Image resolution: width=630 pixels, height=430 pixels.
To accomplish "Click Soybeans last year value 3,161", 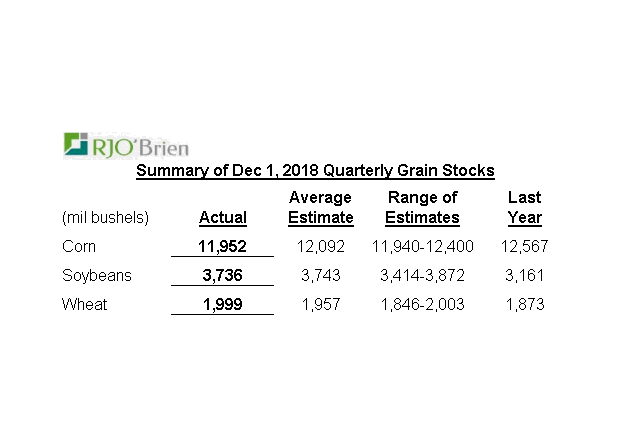I will 524,275.
